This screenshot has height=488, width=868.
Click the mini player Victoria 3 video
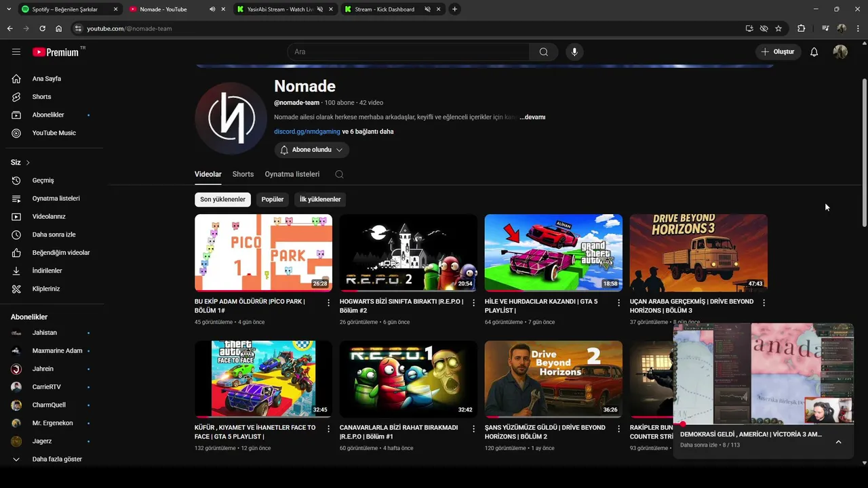[764, 373]
